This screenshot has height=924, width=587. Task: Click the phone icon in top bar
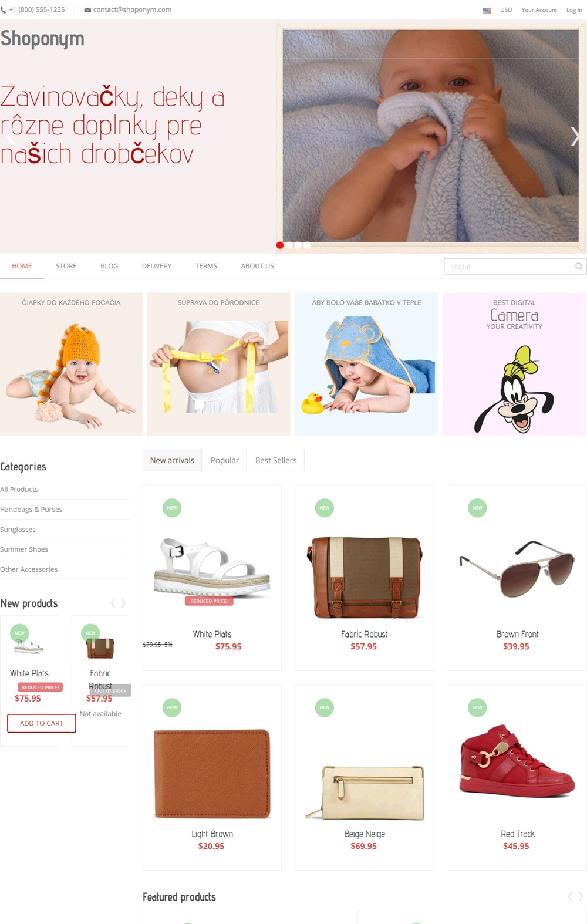click(4, 10)
